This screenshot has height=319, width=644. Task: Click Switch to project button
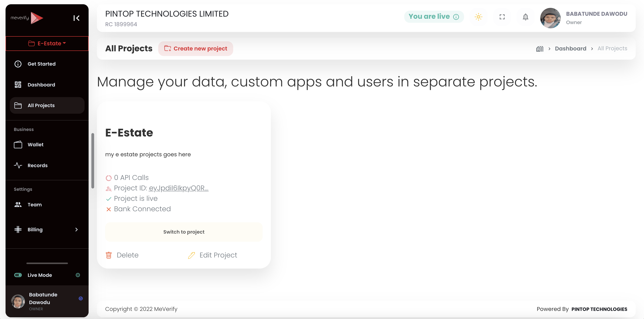click(184, 232)
